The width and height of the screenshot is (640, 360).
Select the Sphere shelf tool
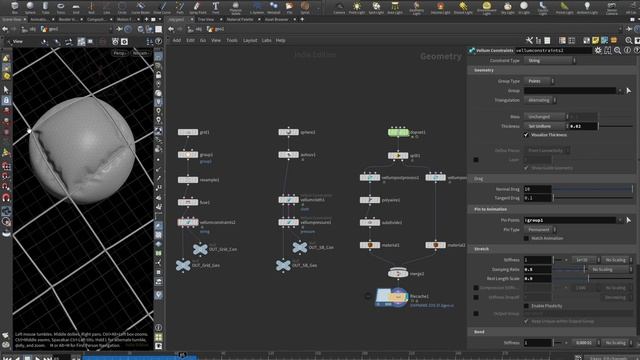[30, 7]
